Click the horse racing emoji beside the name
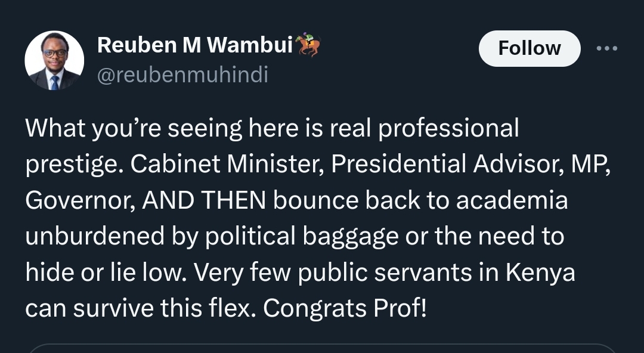This screenshot has height=353, width=644. (x=308, y=45)
